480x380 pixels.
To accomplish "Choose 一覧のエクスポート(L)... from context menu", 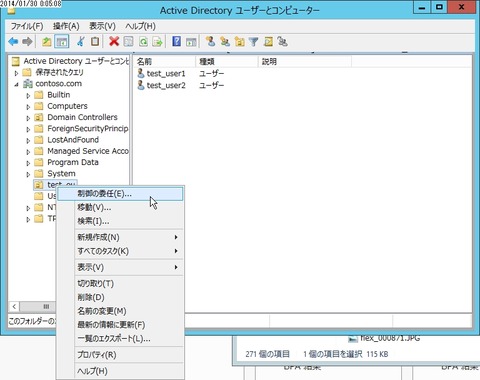I will click(x=120, y=339).
